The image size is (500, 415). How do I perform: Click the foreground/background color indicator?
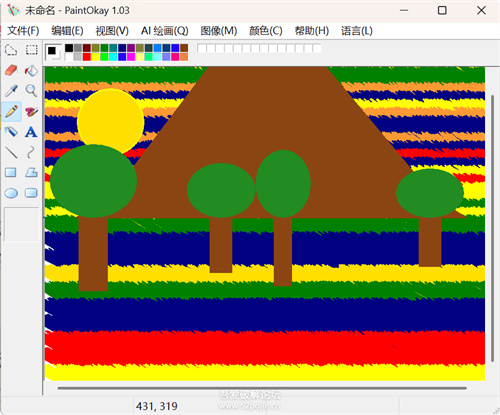[x=53, y=52]
